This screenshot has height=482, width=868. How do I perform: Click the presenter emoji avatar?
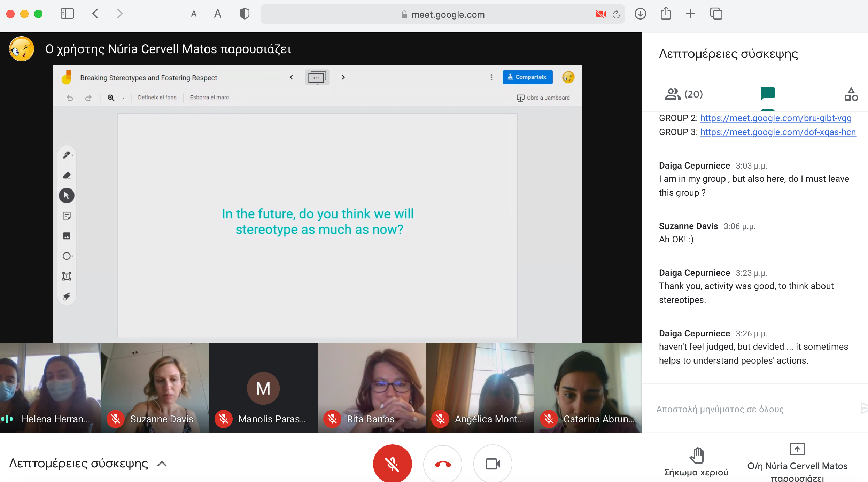tap(22, 49)
